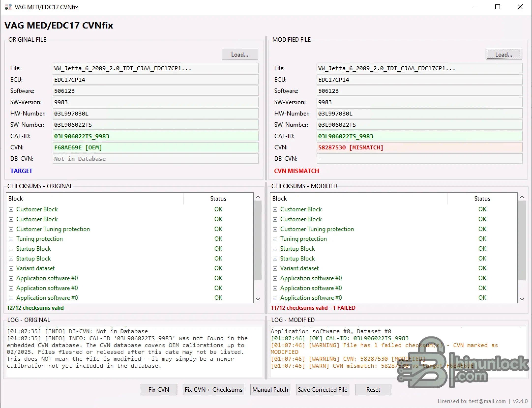Image resolution: width=532 pixels, height=408 pixels.
Task: Click scroll-down arrow of original checksums list
Action: [x=258, y=299]
